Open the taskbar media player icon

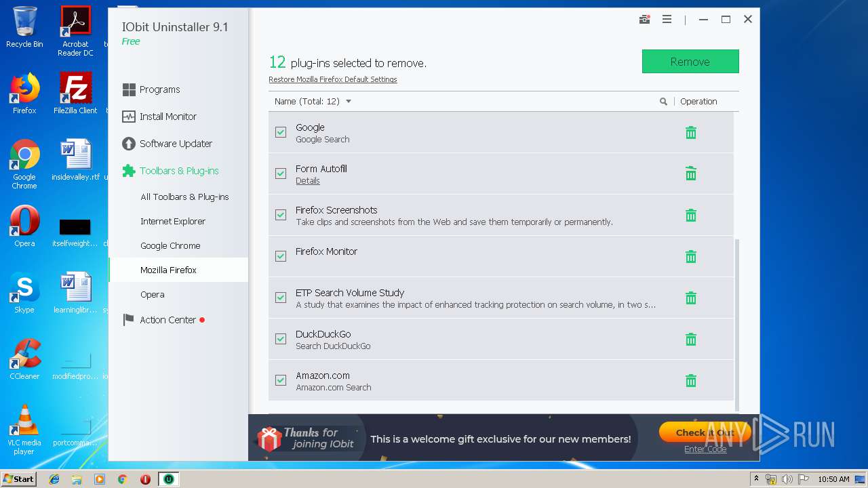pyautogui.click(x=100, y=479)
